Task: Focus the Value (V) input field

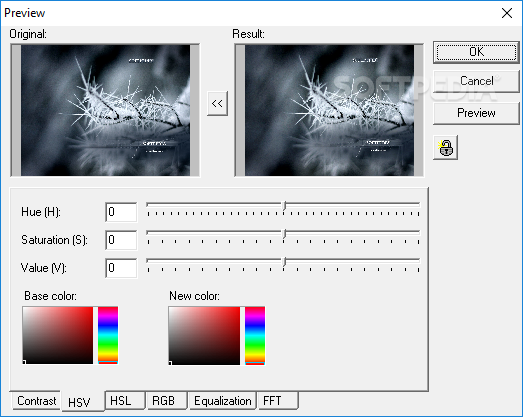Action: click(121, 268)
